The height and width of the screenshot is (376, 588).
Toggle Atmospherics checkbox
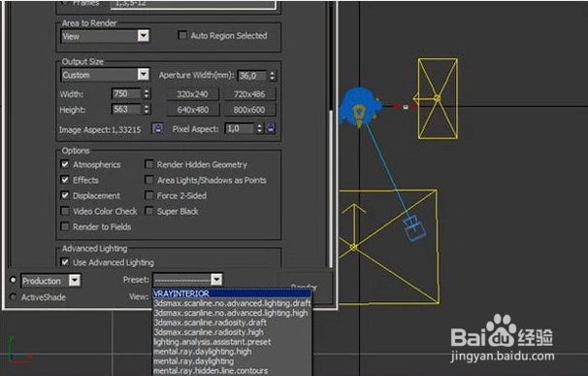65,164
